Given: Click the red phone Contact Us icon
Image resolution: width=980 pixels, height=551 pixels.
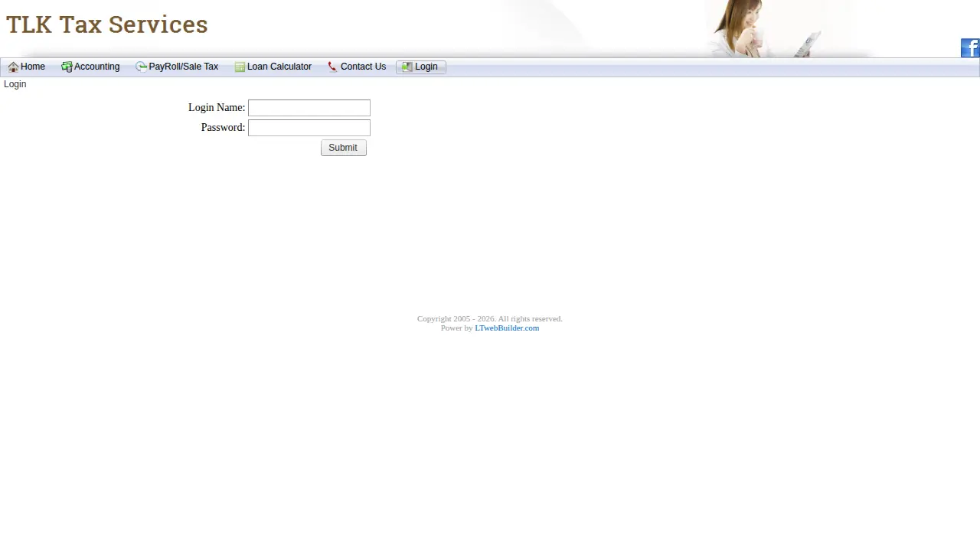Looking at the screenshot, I should [x=332, y=67].
